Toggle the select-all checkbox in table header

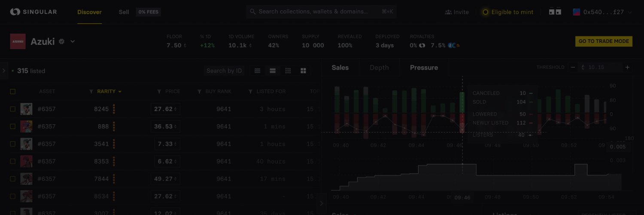(x=13, y=92)
